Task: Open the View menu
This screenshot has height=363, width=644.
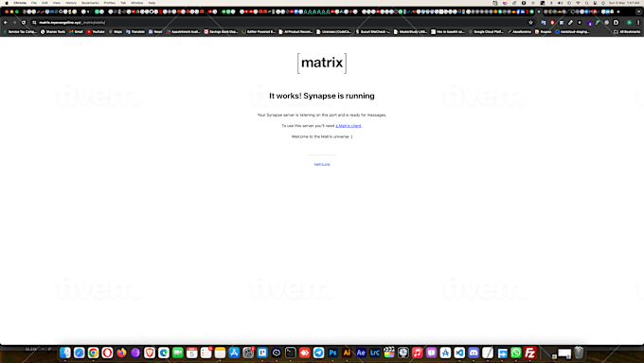Action: point(56,3)
